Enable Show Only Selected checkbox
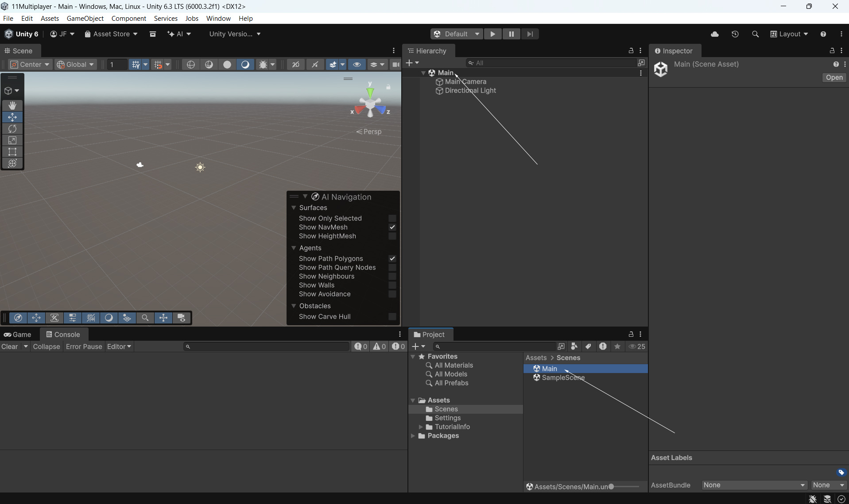Image resolution: width=849 pixels, height=504 pixels. 392,218
